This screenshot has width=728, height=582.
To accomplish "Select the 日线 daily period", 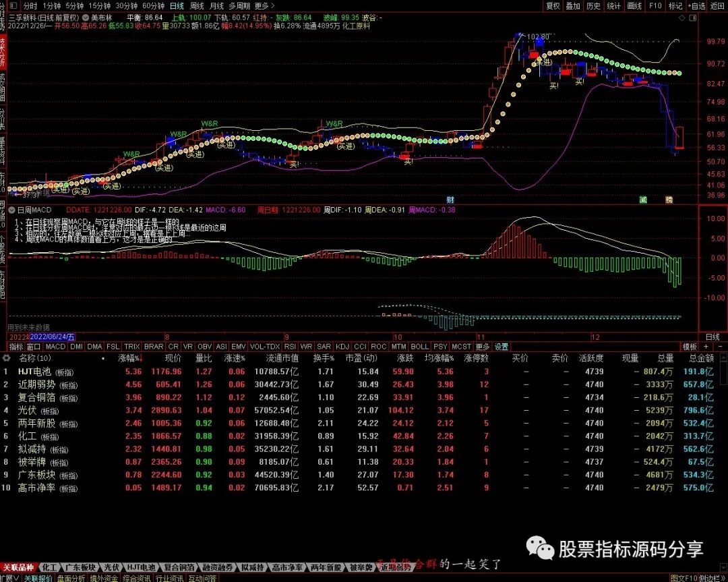I will click(x=177, y=6).
